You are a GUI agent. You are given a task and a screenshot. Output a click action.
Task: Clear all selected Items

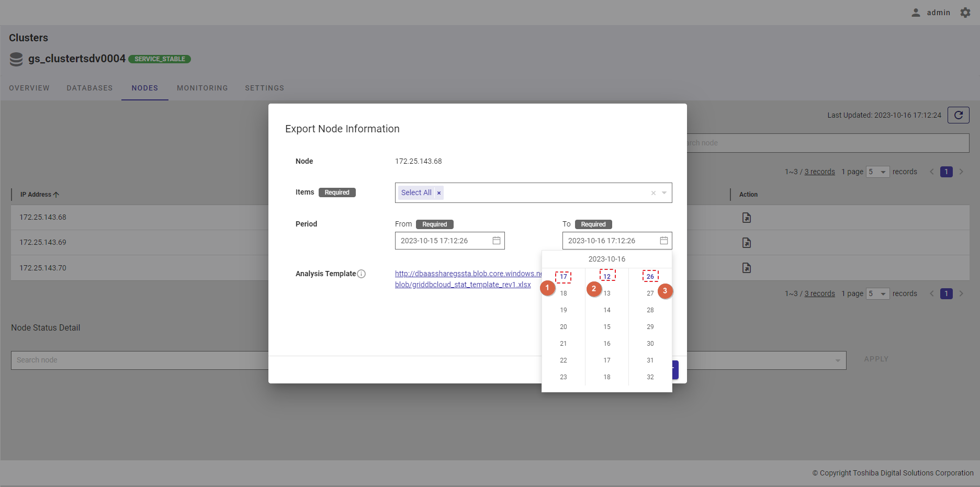coord(653,193)
